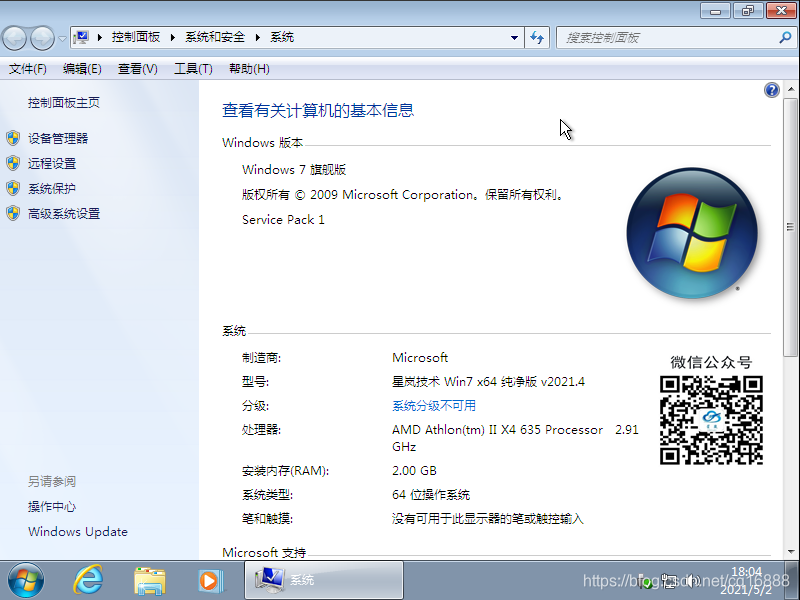Open the 文件(F) menu
Image resolution: width=800 pixels, height=600 pixels.
coord(28,69)
